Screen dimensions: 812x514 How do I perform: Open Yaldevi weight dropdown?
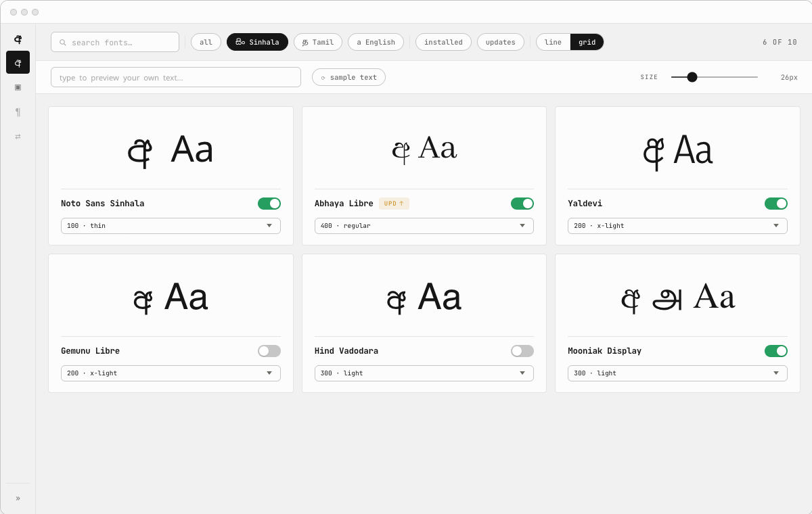[677, 226]
